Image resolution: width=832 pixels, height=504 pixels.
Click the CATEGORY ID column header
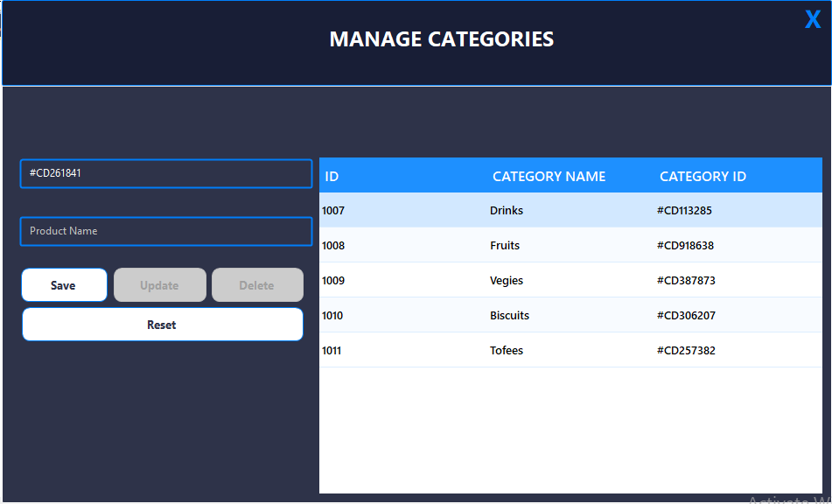(703, 176)
